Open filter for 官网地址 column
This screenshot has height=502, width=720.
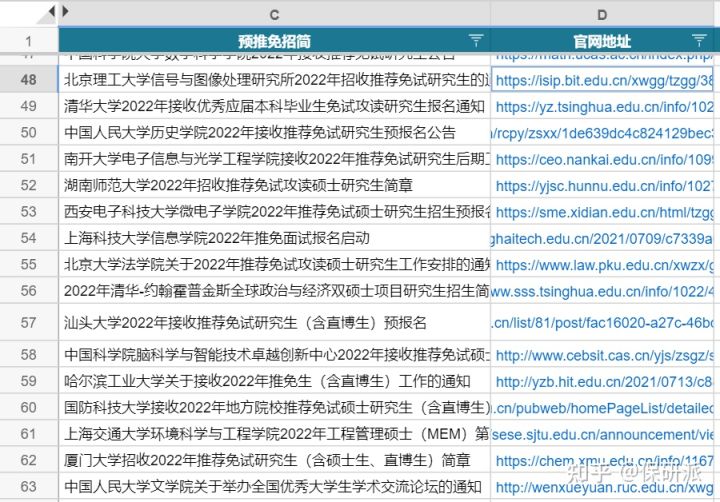(x=700, y=41)
